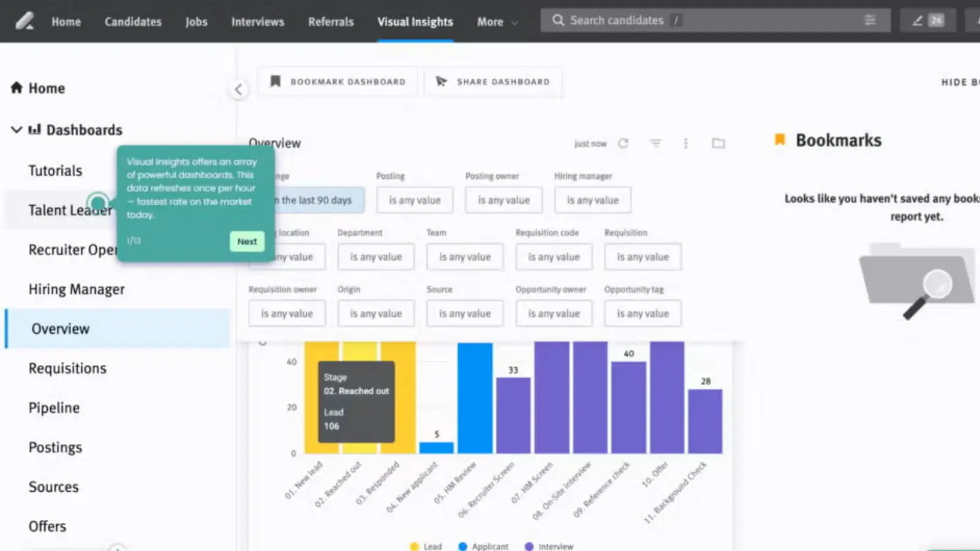
Task: Open the Hiring Manager dashboard
Action: click(x=77, y=289)
